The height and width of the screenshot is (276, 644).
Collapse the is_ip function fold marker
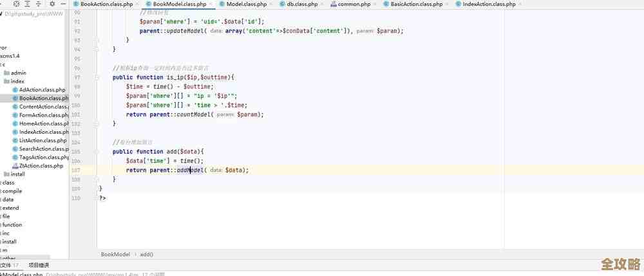tap(97, 77)
